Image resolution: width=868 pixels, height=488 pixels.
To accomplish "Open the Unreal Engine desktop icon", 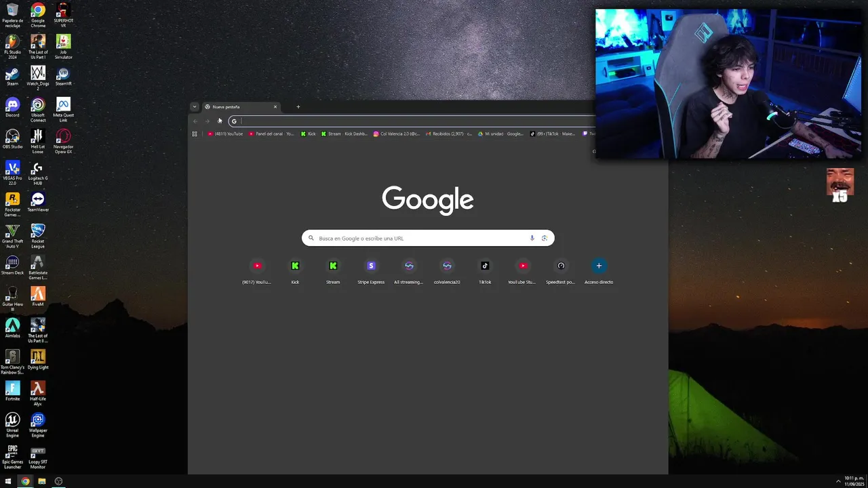I will (12, 425).
